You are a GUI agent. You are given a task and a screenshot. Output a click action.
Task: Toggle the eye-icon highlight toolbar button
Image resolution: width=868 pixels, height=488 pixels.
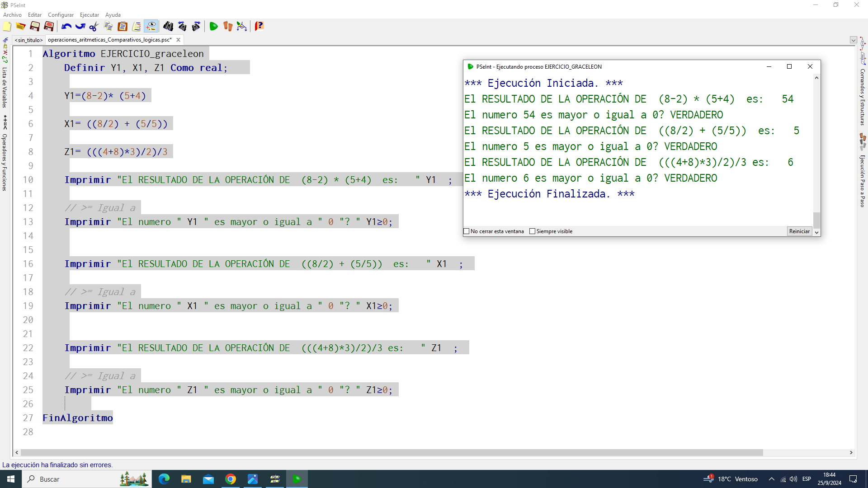(151, 27)
